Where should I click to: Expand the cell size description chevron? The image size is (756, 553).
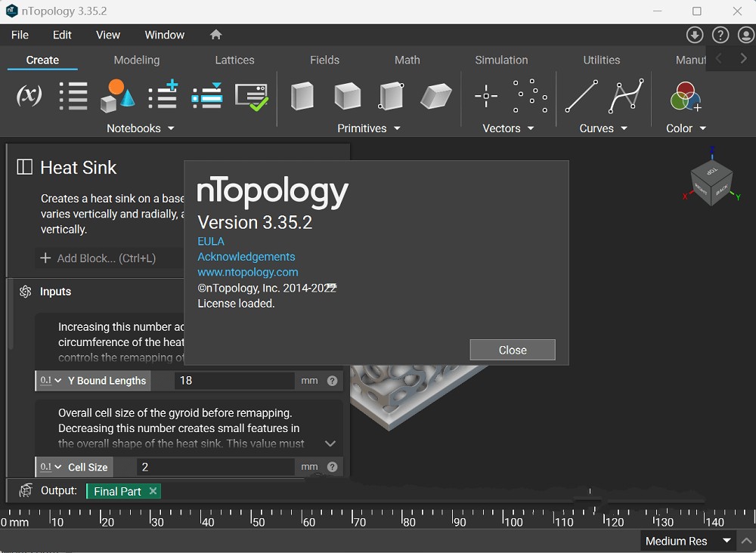330,443
